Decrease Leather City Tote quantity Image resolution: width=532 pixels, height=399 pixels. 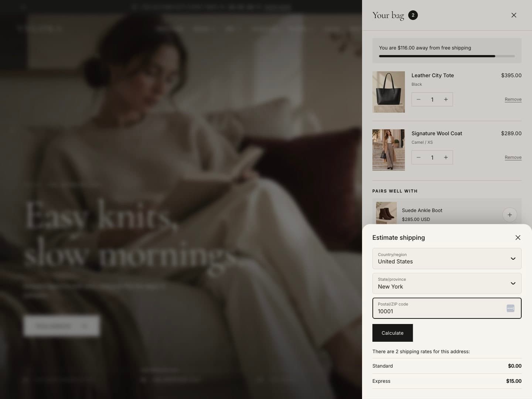point(419,99)
